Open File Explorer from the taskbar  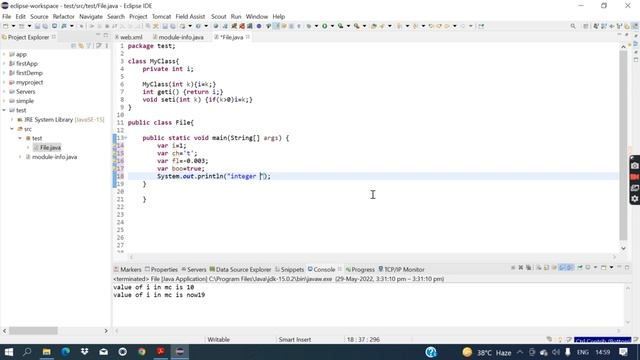pyautogui.click(x=47, y=352)
